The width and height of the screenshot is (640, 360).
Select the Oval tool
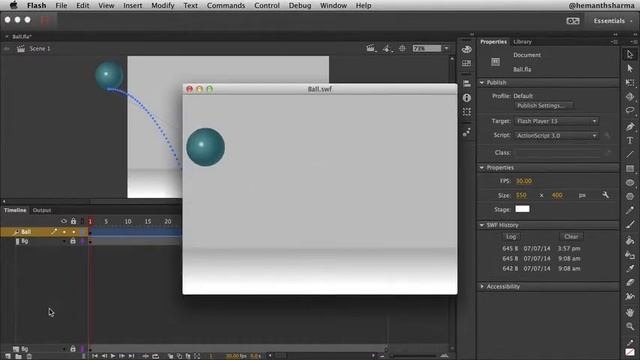(630, 182)
